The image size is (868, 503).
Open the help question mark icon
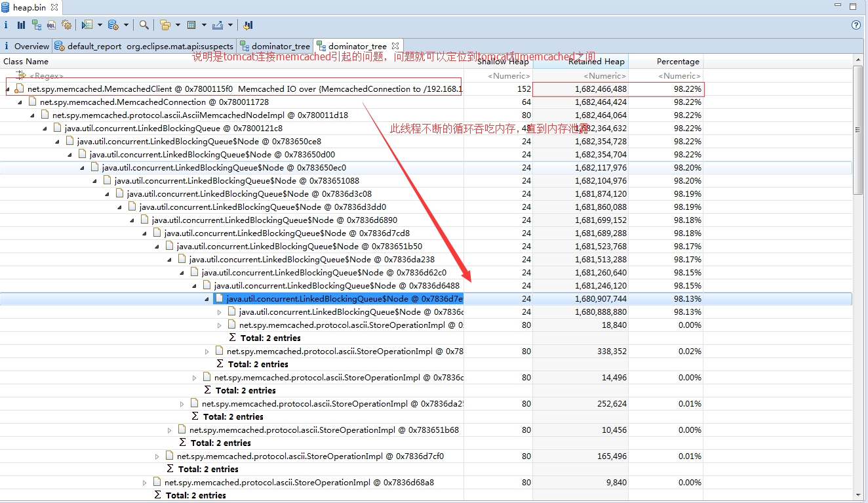[x=856, y=25]
